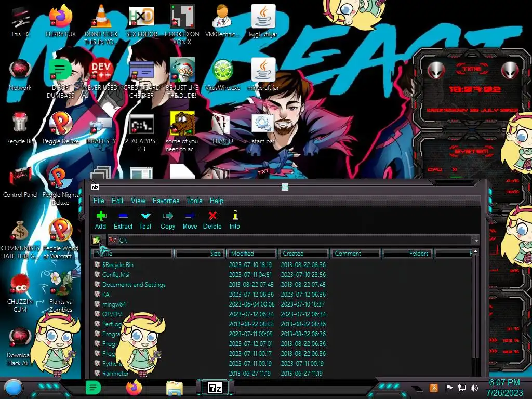
Task: Click the file list vertical scrollbar
Action: pyautogui.click(x=476, y=305)
